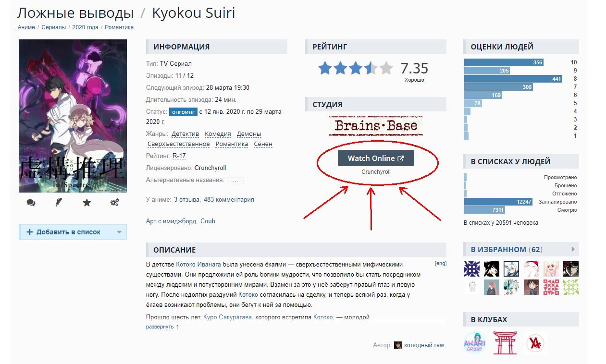Click the AKARI Group club icon

pos(474,343)
